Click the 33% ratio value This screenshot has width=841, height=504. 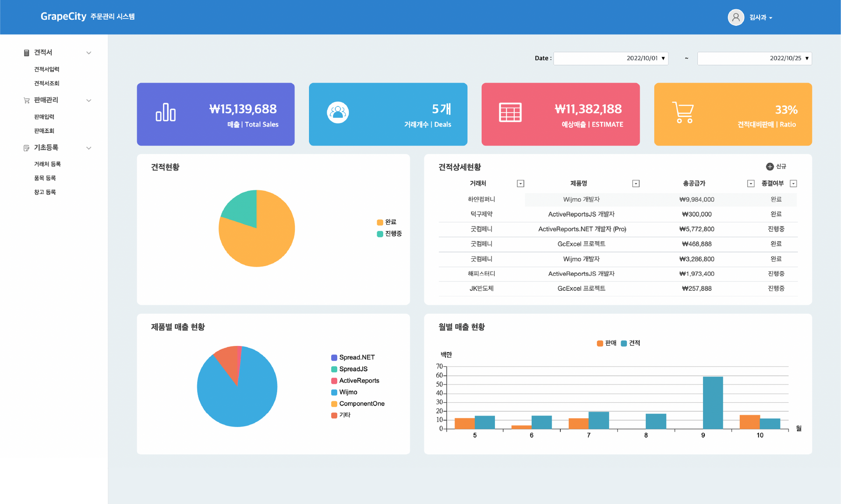point(786,109)
